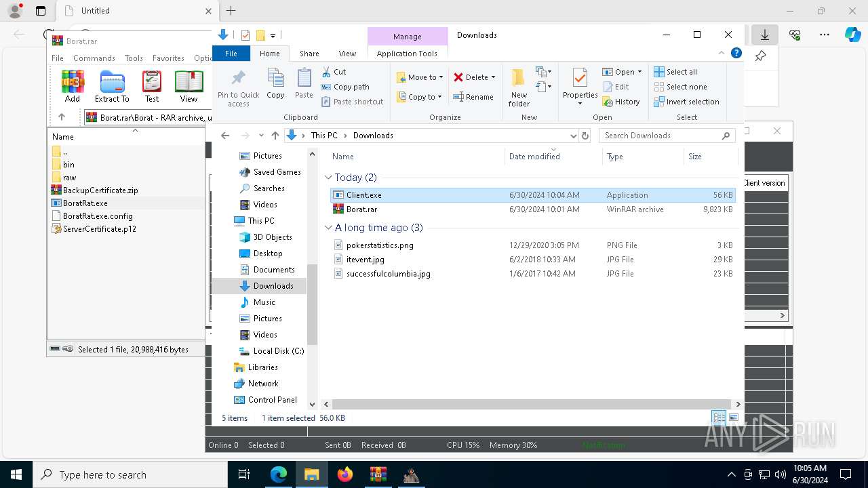Click the horizontal scrollbar in file list

532,404
